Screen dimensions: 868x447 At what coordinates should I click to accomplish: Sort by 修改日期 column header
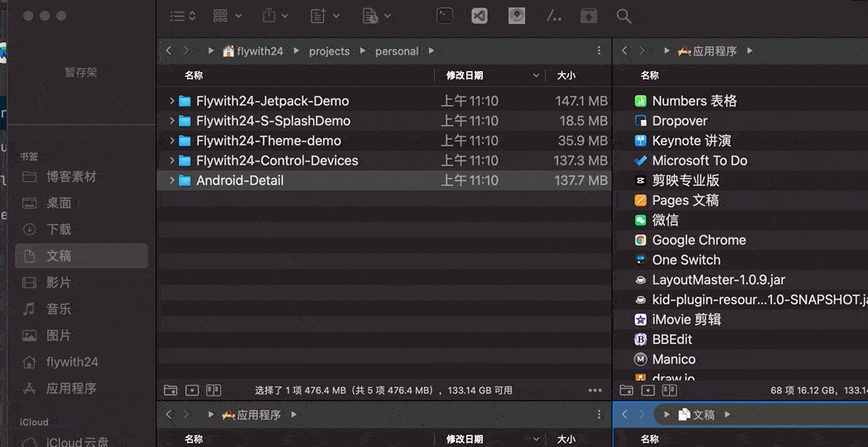pos(465,75)
